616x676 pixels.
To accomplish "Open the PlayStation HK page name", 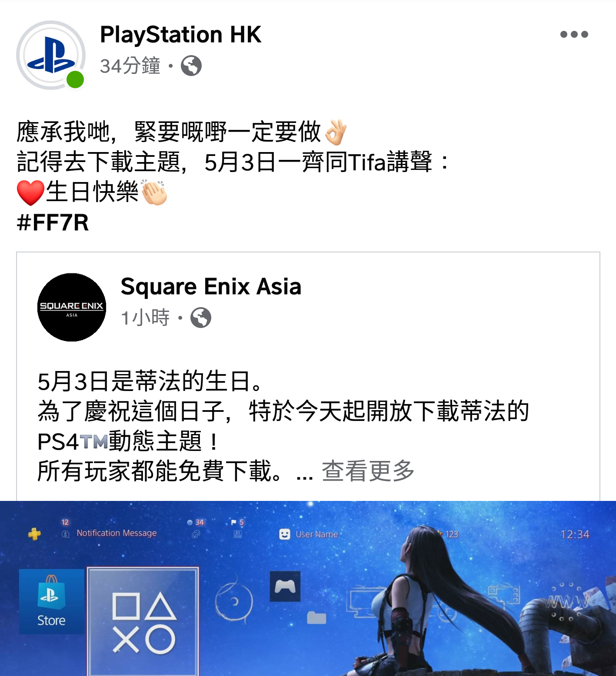I will 180,34.
